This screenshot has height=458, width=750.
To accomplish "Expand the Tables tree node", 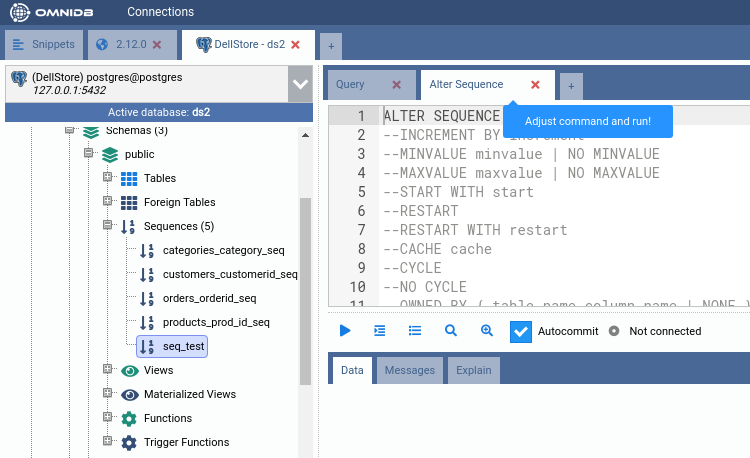I will click(x=108, y=178).
